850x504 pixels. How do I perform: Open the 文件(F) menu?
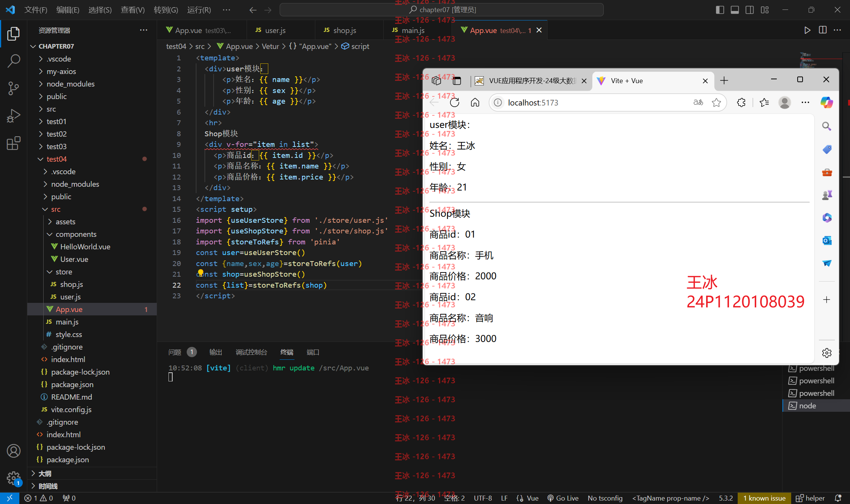point(36,10)
